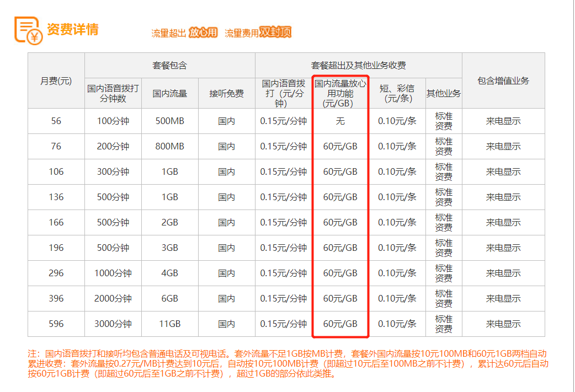Click the 无 cell in the 56 row
The height and width of the screenshot is (392, 575).
tap(340, 121)
